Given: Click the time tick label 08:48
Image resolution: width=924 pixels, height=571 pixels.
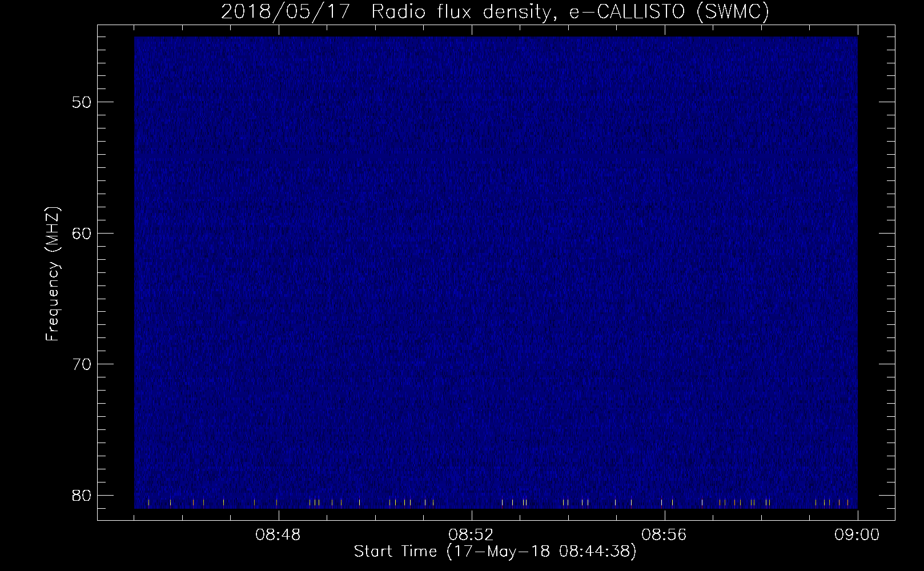Looking at the screenshot, I should 278,535.
